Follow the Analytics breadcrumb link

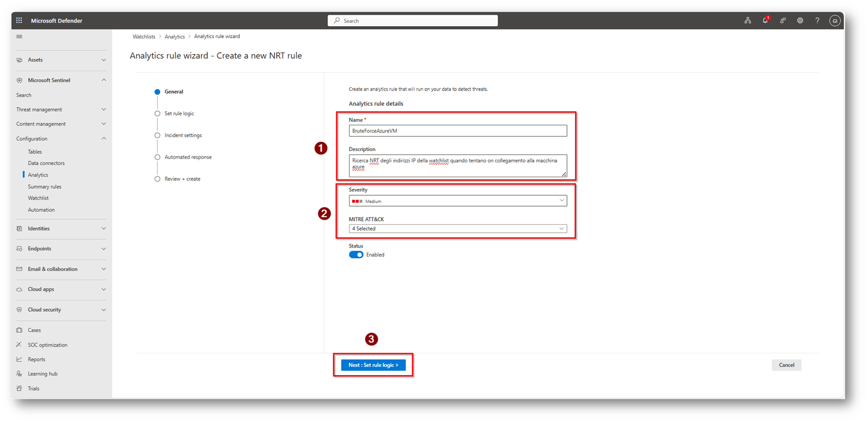click(x=175, y=37)
